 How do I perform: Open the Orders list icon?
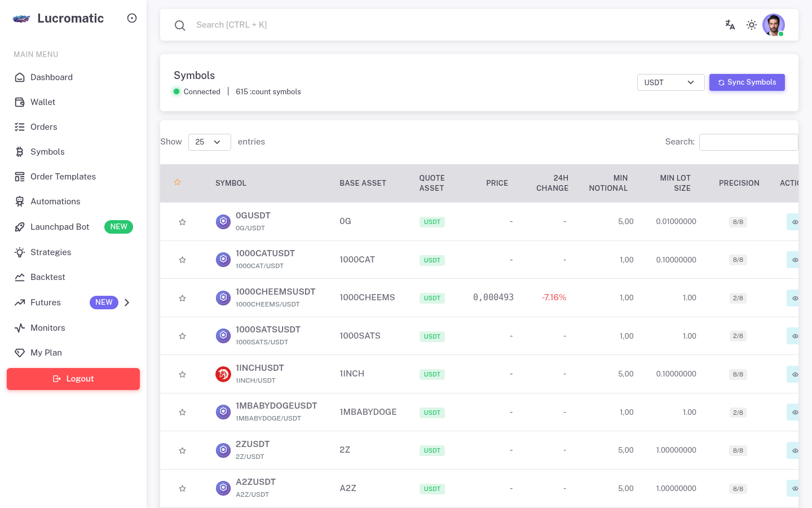[x=18, y=127]
